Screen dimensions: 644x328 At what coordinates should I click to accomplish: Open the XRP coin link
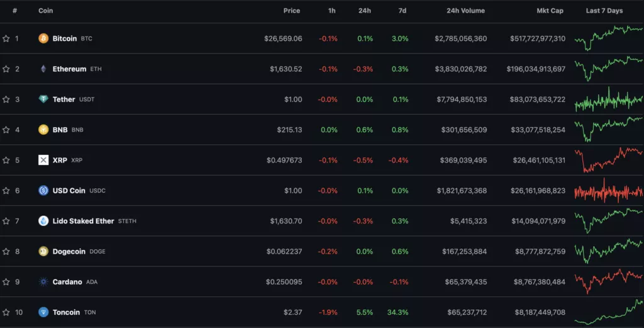point(60,160)
